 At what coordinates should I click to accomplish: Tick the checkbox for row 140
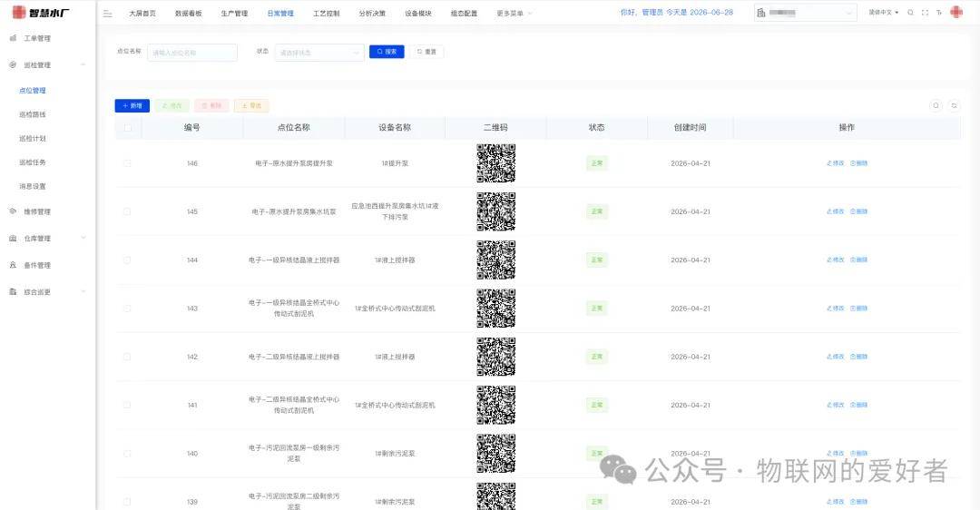(x=127, y=454)
